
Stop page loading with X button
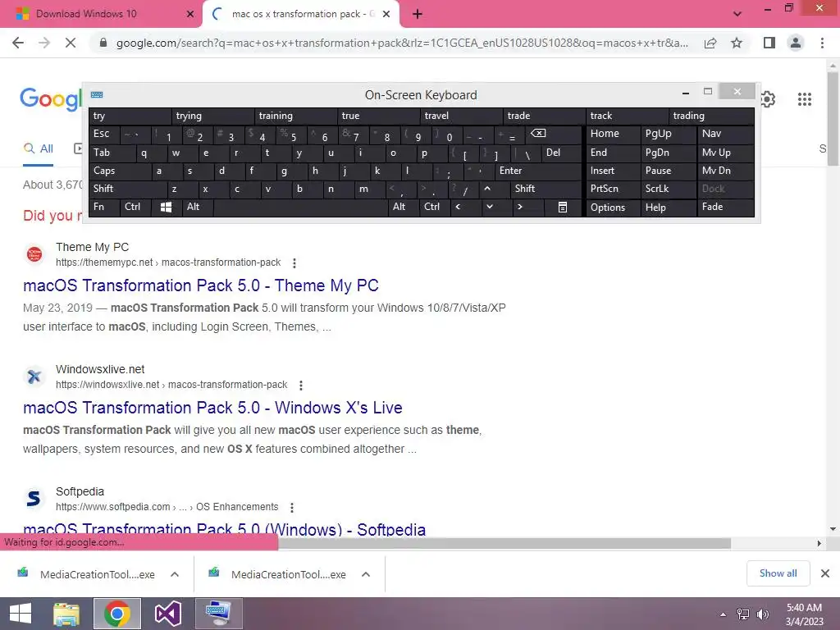pyautogui.click(x=71, y=43)
